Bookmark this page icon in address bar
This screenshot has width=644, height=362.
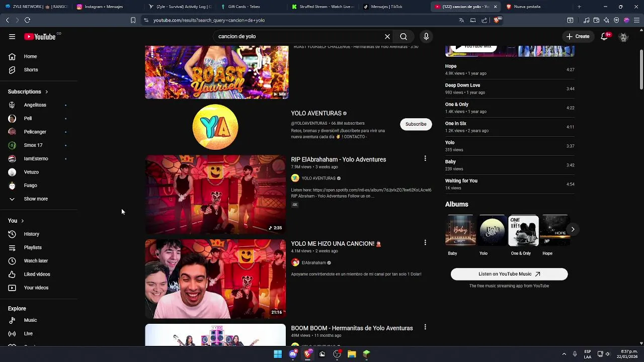coord(133,20)
